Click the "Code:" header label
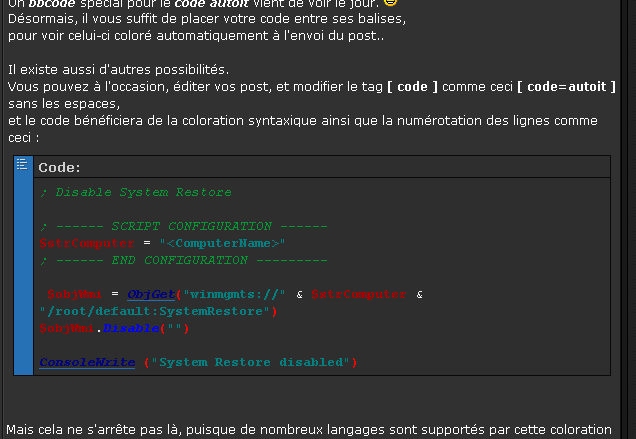The image size is (636, 439). tap(59, 167)
